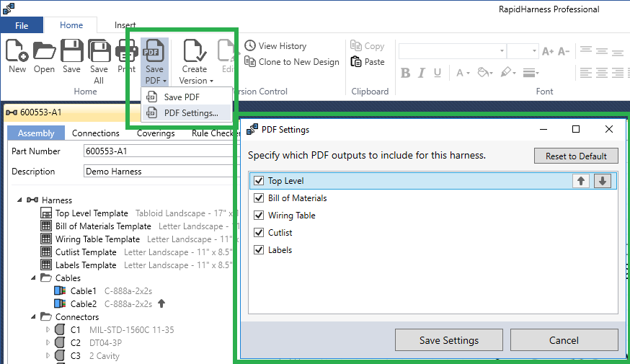Click the Save disk icon
This screenshot has height=364, width=630.
(71, 50)
